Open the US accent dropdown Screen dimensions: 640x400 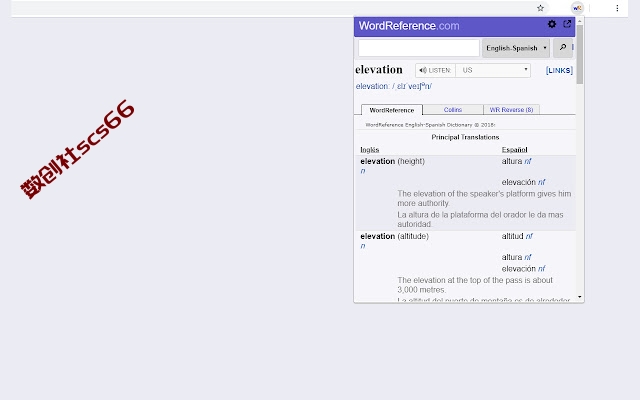pos(493,70)
